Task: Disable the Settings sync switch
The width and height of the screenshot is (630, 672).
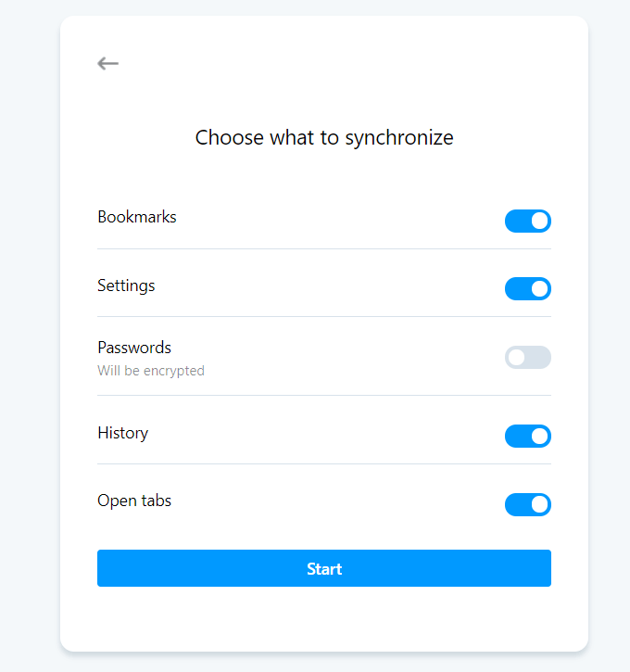Action: tap(527, 288)
